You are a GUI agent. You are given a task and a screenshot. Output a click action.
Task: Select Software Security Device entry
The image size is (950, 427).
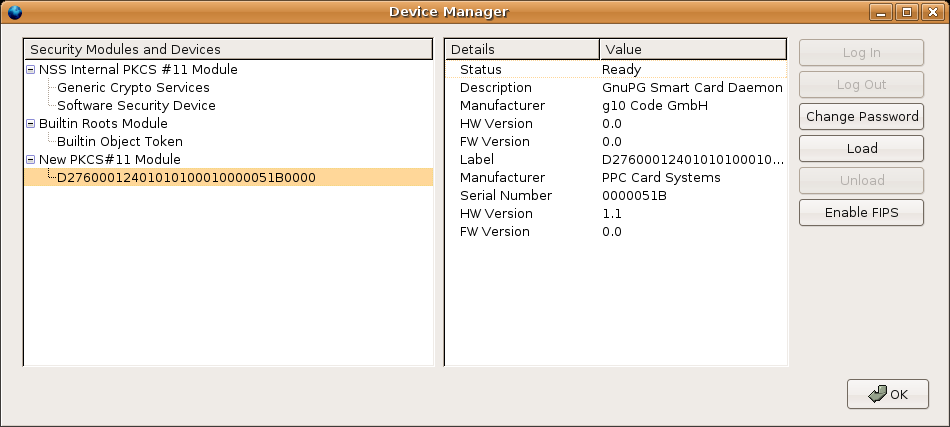136,106
